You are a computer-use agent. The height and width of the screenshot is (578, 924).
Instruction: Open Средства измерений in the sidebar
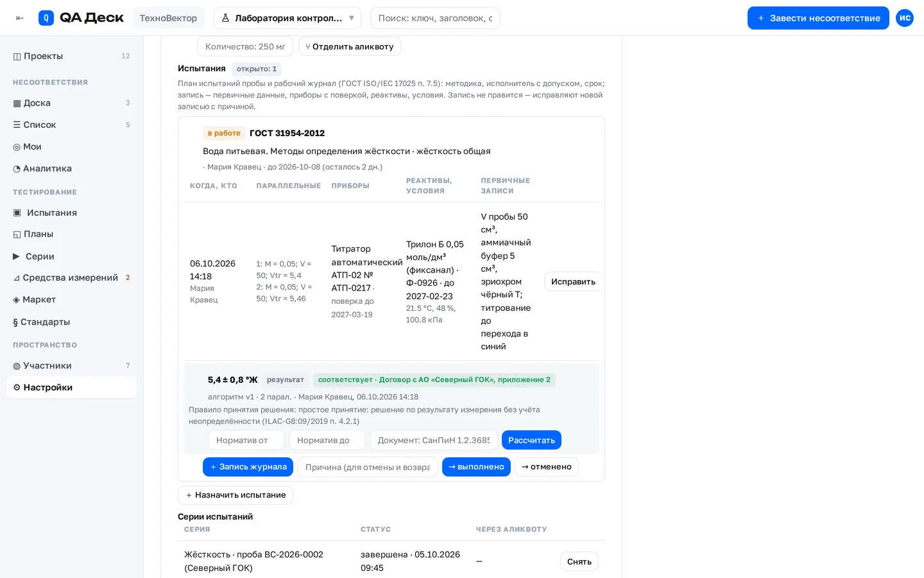(x=71, y=277)
